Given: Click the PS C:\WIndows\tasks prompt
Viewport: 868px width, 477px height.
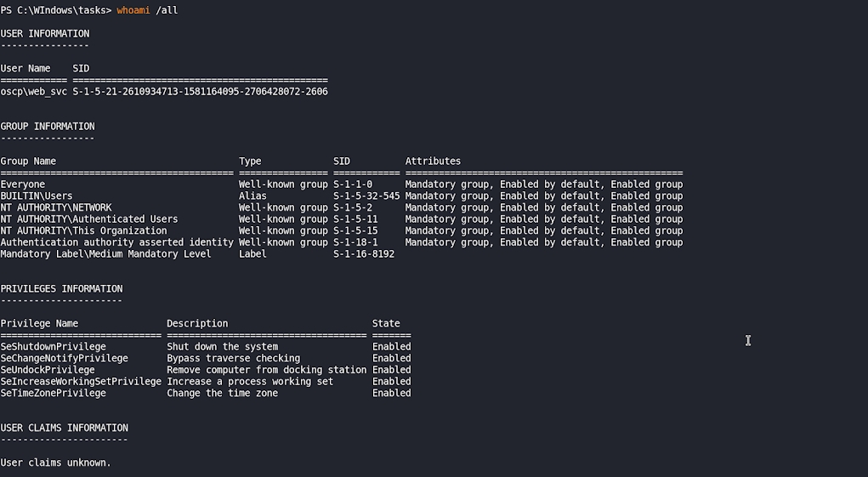Looking at the screenshot, I should pyautogui.click(x=55, y=10).
